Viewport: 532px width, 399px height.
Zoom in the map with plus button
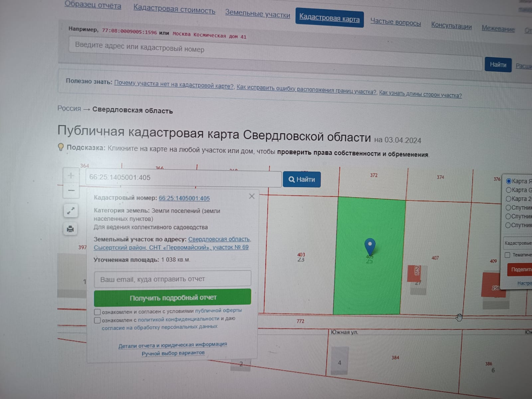(71, 176)
